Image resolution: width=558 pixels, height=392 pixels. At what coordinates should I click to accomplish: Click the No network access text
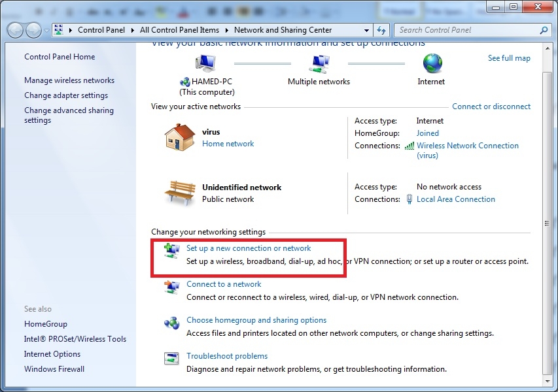coord(449,187)
